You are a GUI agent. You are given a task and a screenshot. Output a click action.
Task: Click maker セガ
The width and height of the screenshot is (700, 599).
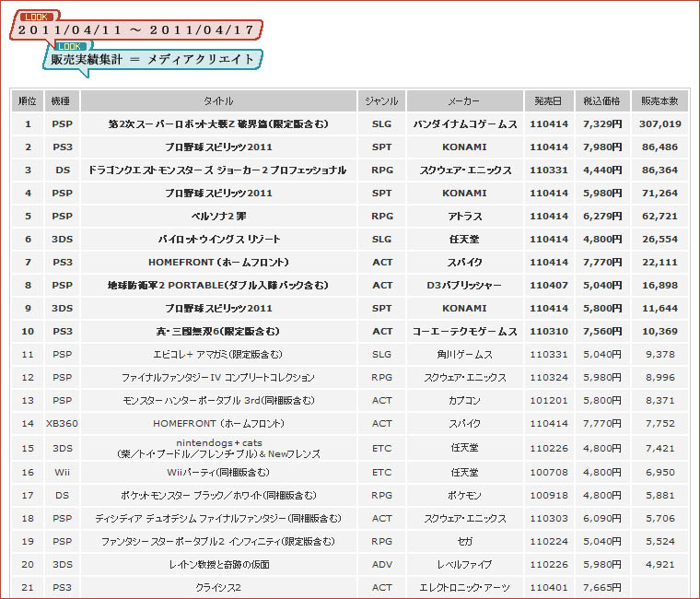tap(465, 542)
